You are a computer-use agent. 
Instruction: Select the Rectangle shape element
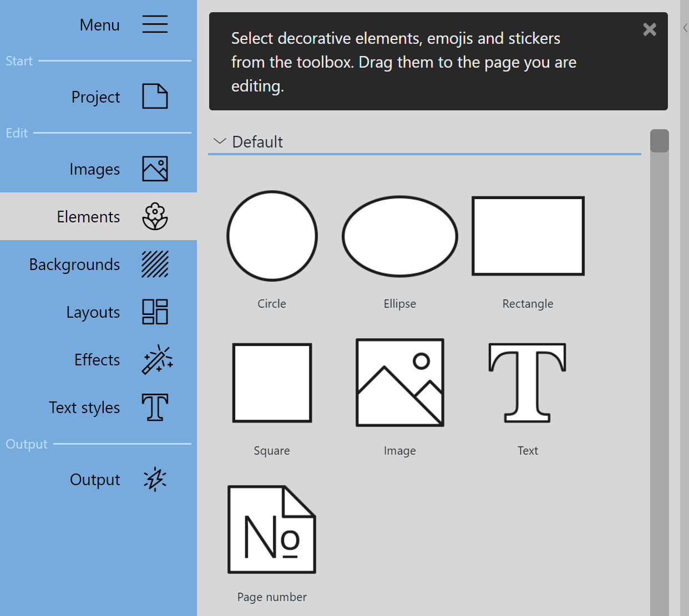point(528,236)
